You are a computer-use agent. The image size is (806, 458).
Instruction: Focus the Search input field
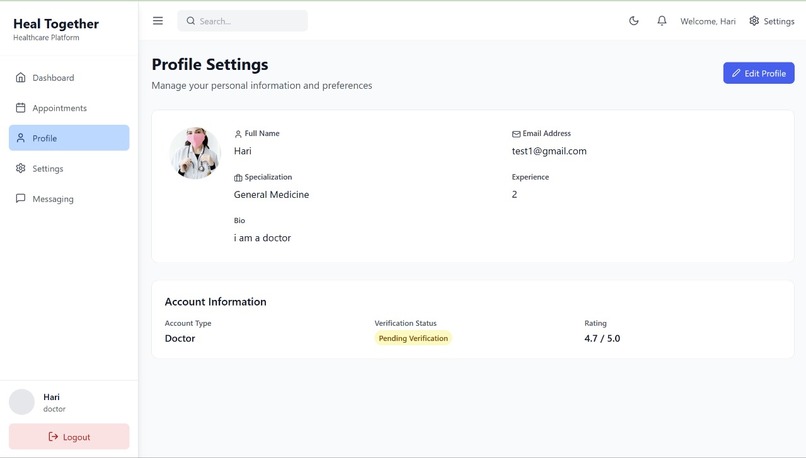point(243,21)
